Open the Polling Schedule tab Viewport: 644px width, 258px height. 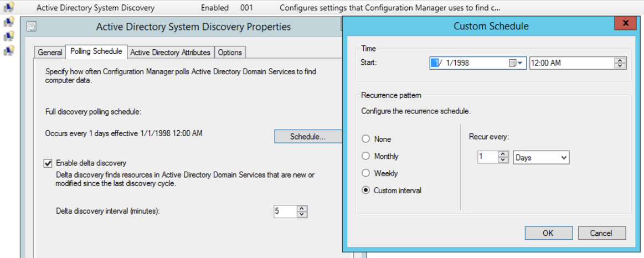click(96, 51)
